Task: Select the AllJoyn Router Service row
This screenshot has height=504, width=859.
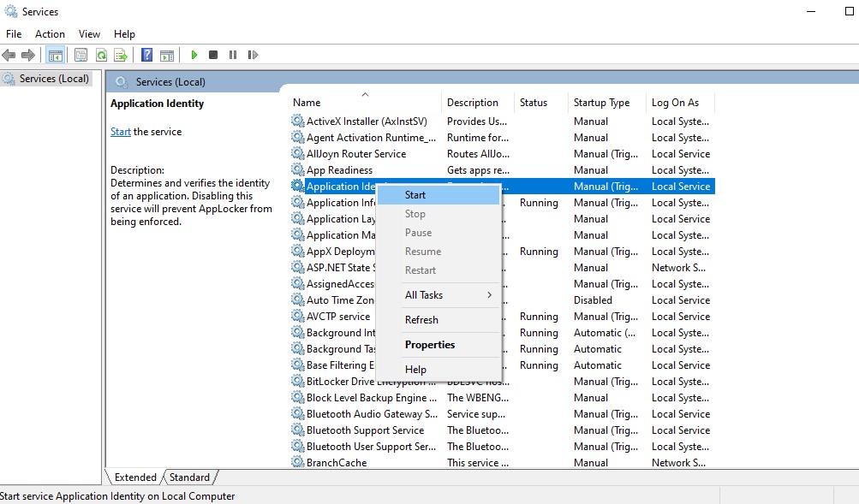Action: tap(503, 154)
